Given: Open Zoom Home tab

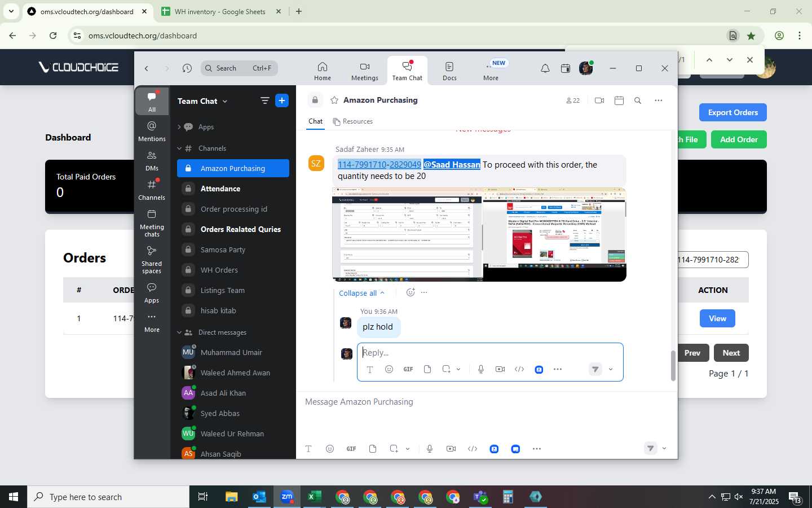Looking at the screenshot, I should [323, 71].
